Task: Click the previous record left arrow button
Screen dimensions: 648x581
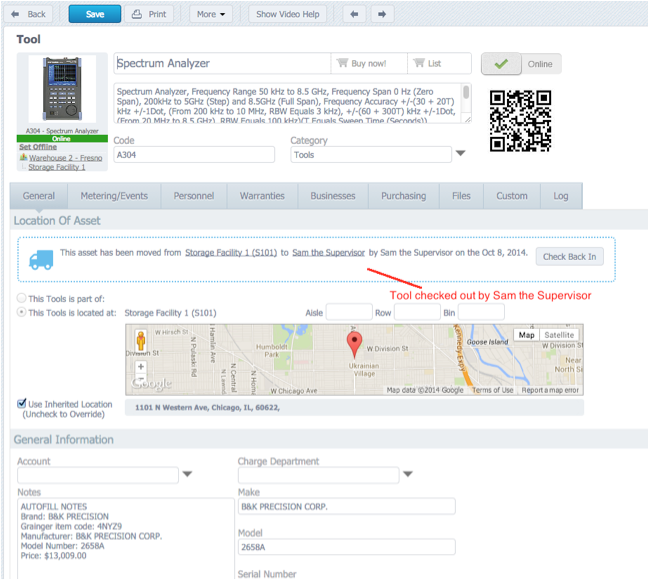Action: pos(354,14)
